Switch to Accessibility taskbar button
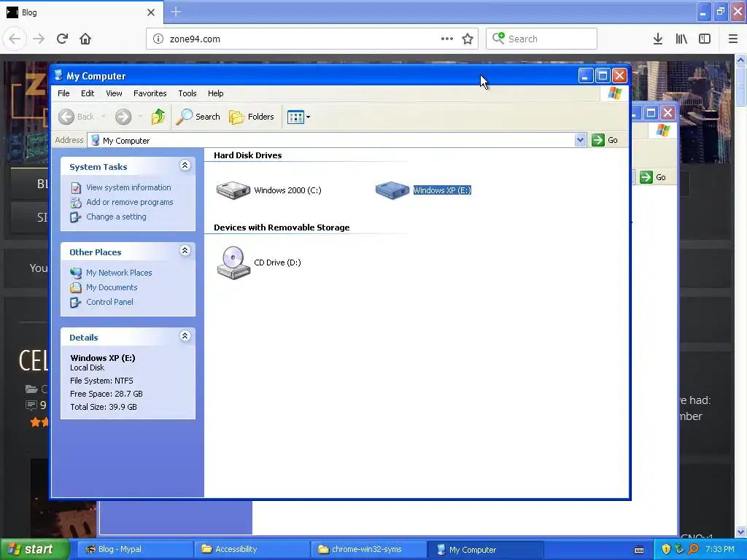This screenshot has width=747, height=560. point(252,549)
